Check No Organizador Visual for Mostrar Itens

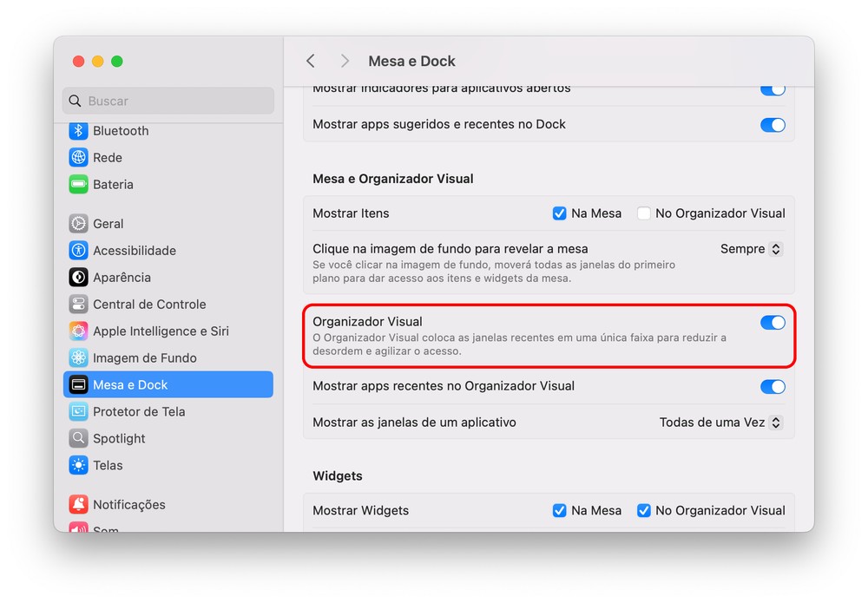pos(643,213)
